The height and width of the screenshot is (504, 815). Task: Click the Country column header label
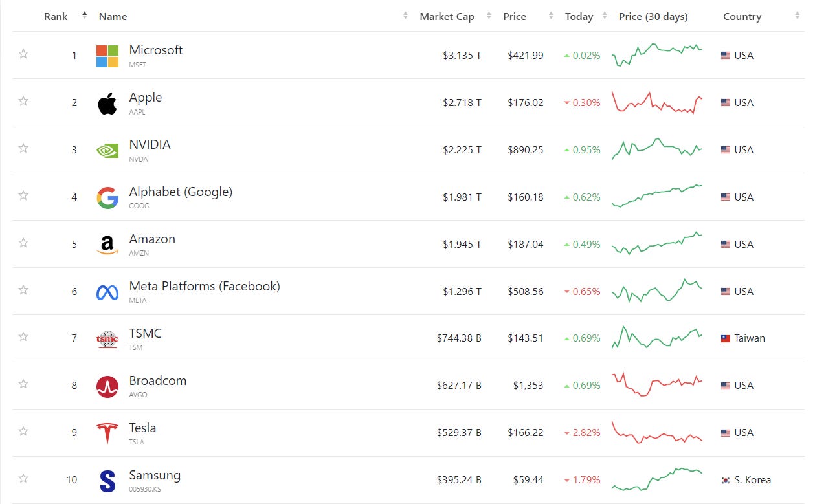tap(742, 17)
